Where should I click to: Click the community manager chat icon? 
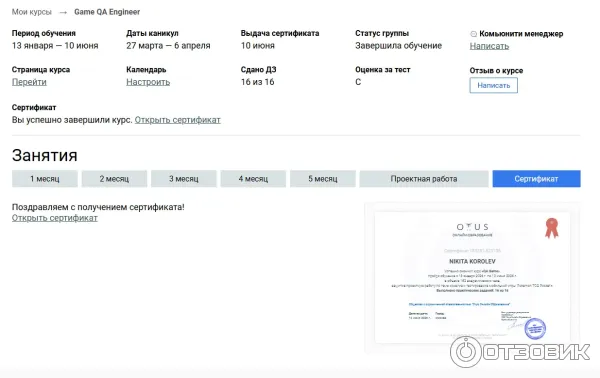473,34
